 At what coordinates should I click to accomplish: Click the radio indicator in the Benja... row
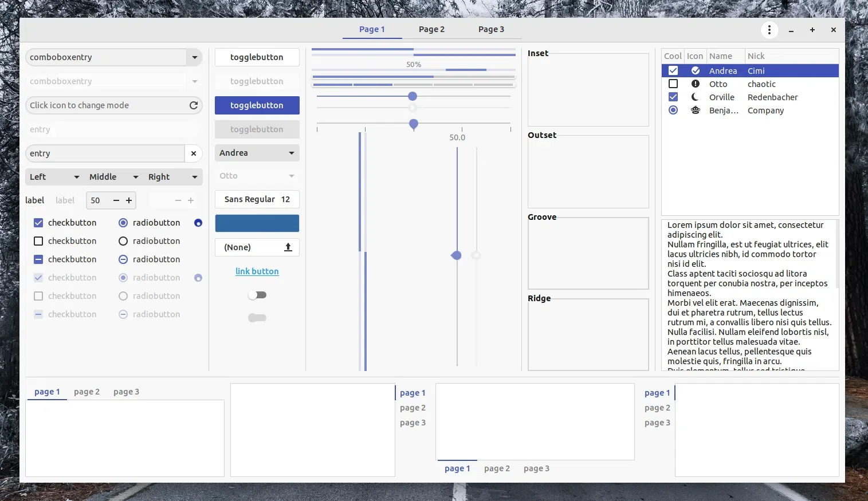[673, 111]
